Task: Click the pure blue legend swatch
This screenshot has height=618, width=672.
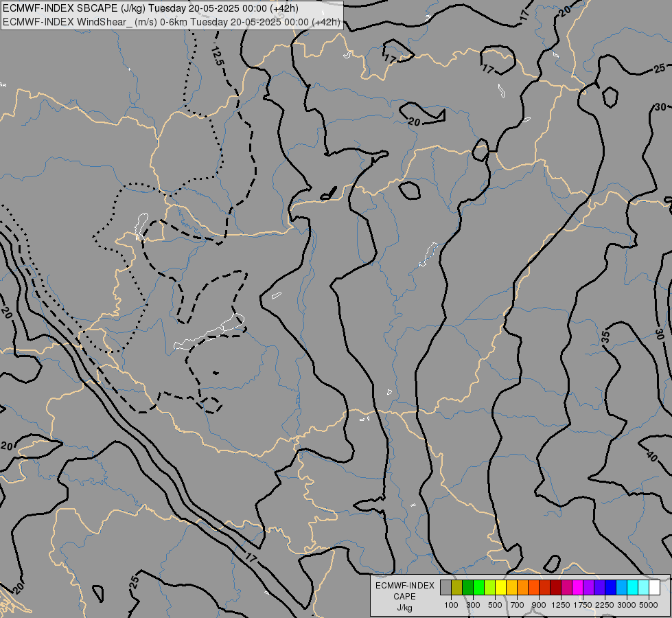Action: [x=611, y=588]
